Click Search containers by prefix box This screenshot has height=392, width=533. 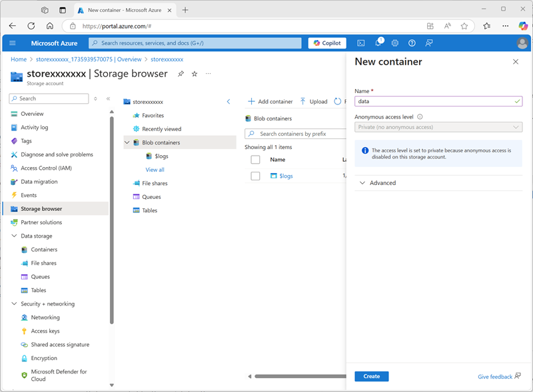(295, 134)
